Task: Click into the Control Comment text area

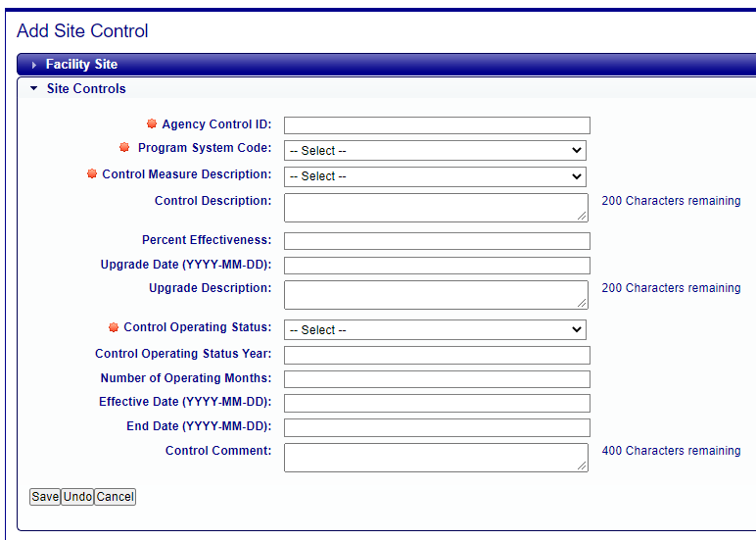Action: (436, 458)
